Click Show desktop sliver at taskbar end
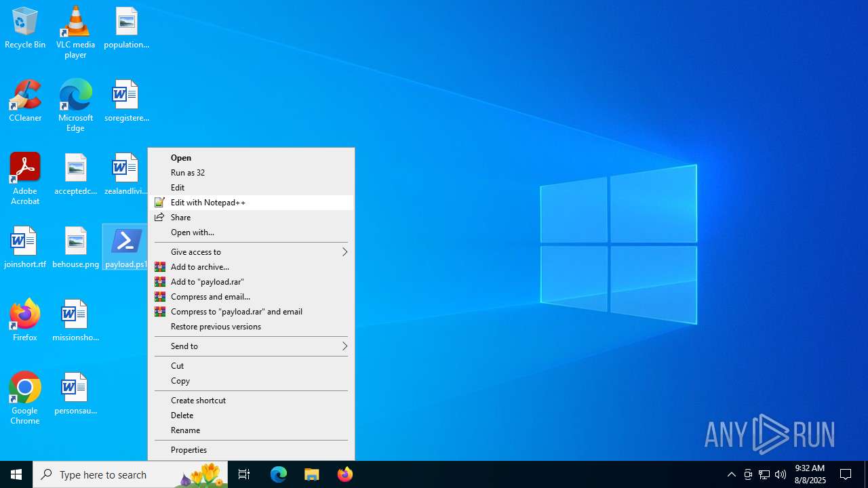This screenshot has width=868, height=488. click(x=866, y=474)
